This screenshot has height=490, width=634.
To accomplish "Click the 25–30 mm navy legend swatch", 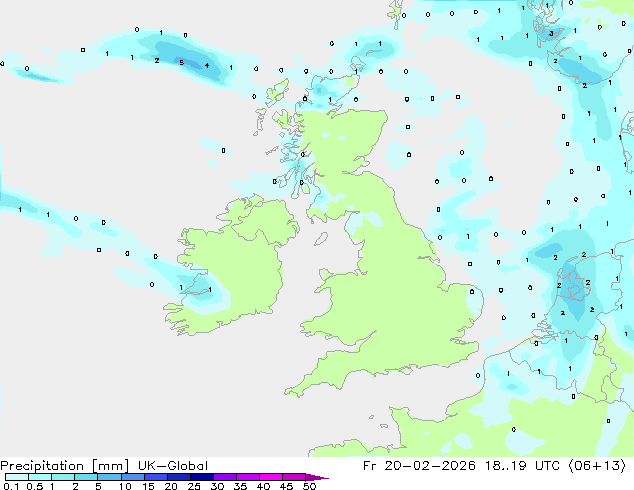I will 201,477.
